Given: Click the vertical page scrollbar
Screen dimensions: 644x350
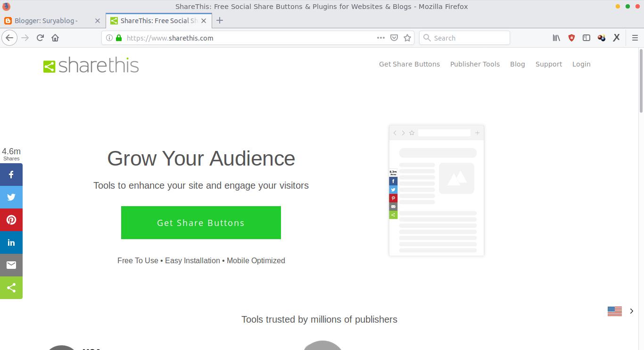Looking at the screenshot, I should click(x=641, y=80).
